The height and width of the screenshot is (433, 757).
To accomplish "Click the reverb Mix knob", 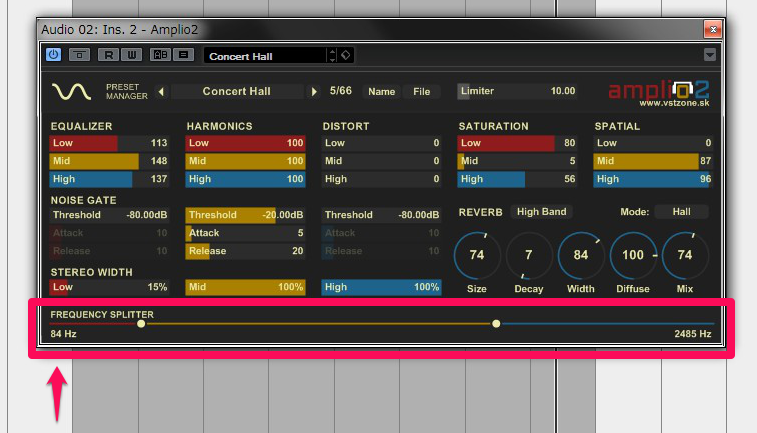I will pos(685,255).
